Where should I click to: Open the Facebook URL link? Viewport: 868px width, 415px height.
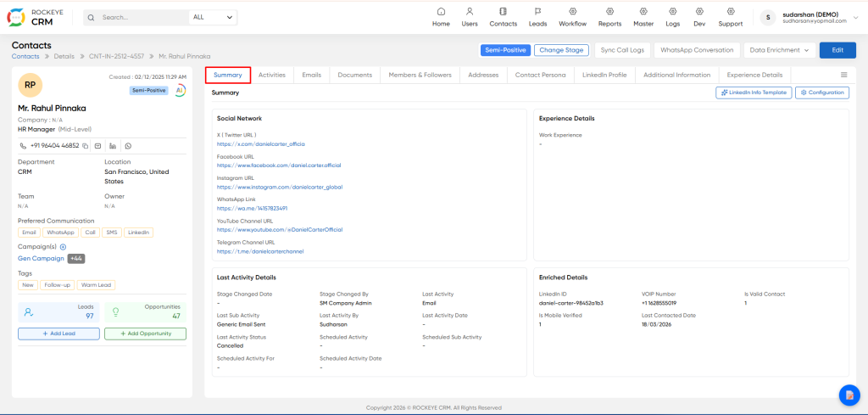pyautogui.click(x=279, y=165)
